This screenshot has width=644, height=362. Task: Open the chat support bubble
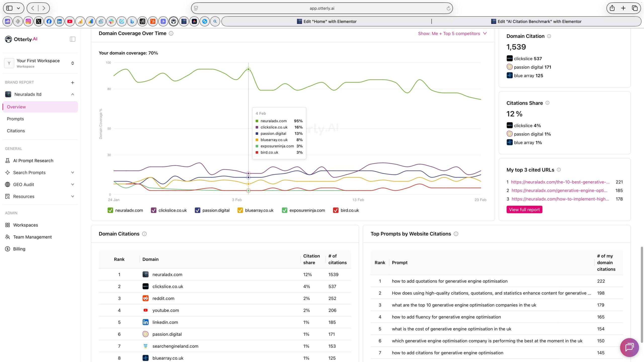point(629,347)
